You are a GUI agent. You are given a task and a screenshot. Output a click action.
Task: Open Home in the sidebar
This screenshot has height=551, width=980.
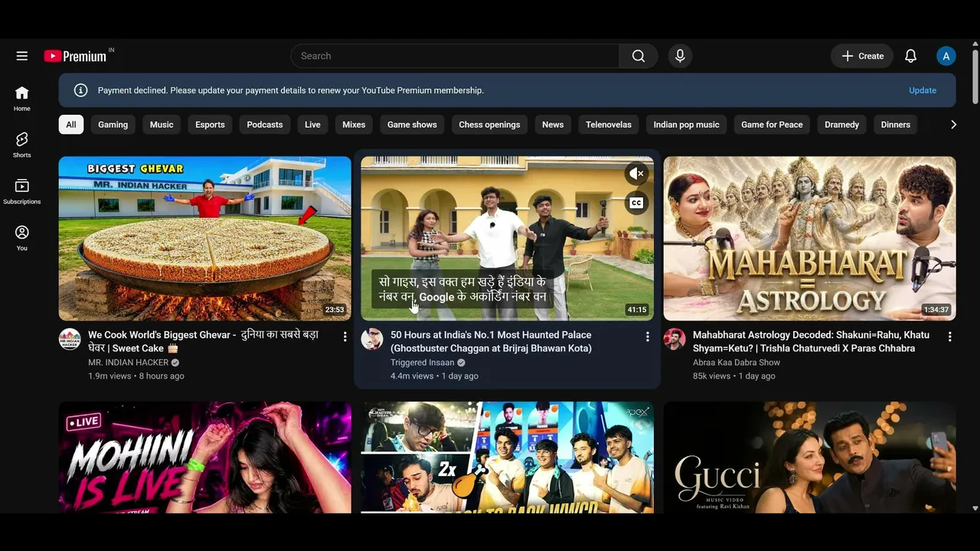tap(22, 98)
